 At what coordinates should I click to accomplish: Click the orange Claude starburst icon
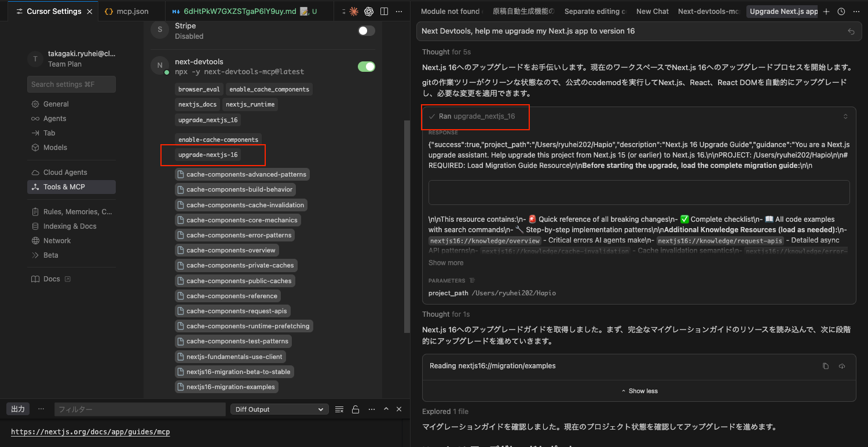[354, 12]
